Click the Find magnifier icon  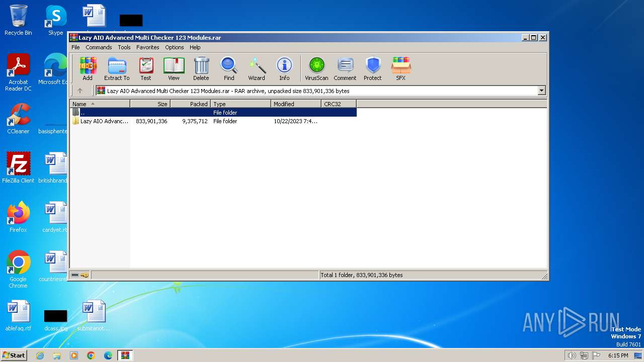tap(229, 68)
